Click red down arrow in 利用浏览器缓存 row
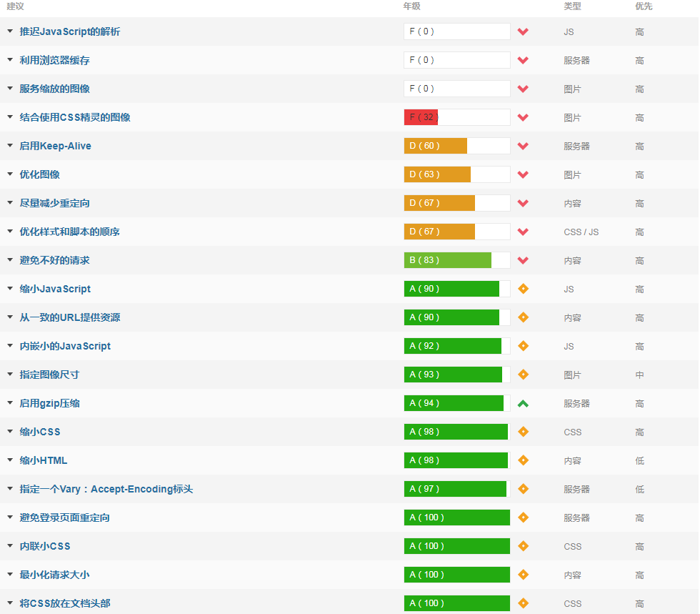 coord(523,60)
